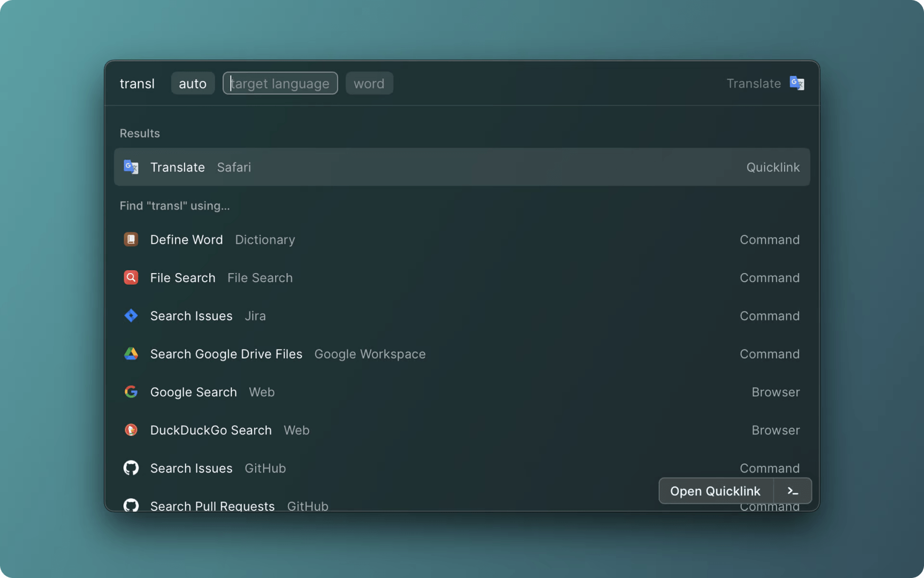The image size is (924, 578).
Task: Click the 'word' input token tag
Action: (x=369, y=83)
